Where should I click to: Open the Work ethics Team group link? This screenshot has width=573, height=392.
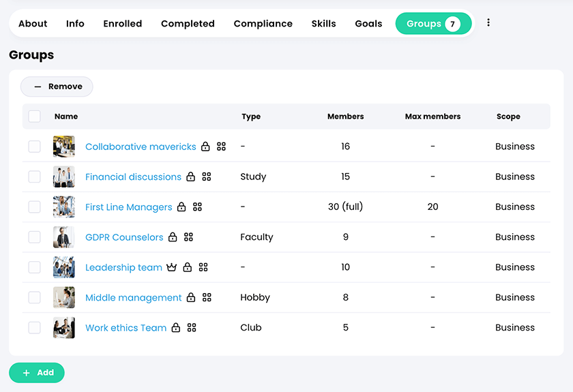click(126, 328)
